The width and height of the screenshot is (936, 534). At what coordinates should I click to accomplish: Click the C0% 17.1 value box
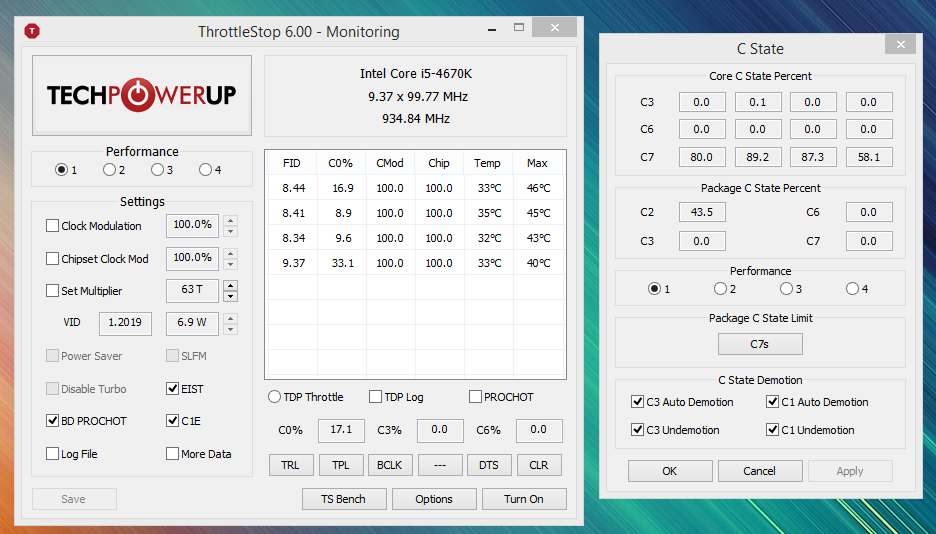click(341, 430)
